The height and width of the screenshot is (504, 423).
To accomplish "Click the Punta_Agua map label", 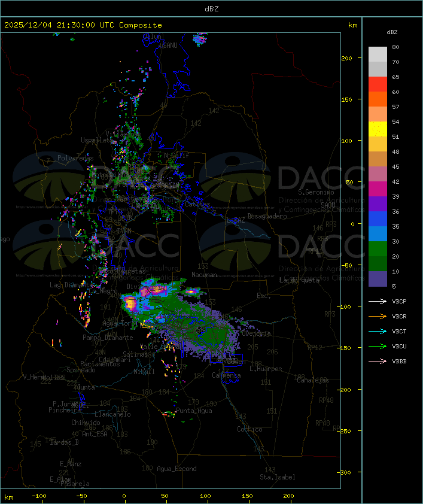I will (x=194, y=411).
